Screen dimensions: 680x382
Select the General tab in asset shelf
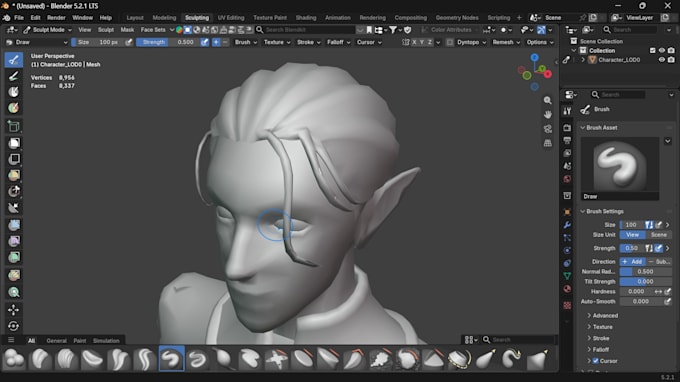[x=56, y=341]
